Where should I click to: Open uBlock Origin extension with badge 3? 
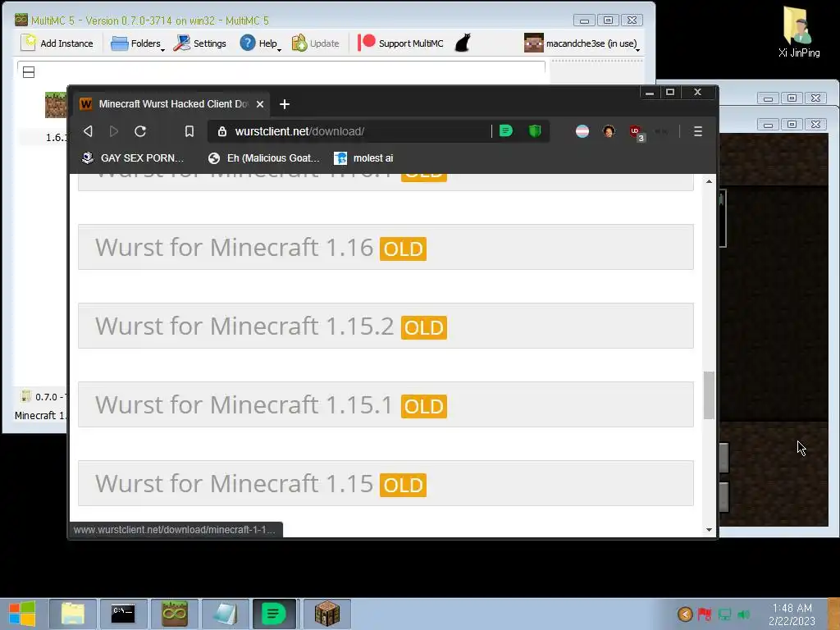tap(636, 132)
